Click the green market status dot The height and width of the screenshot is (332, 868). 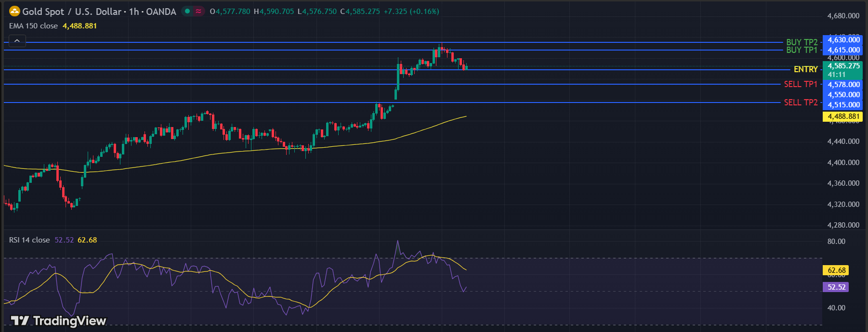(187, 11)
